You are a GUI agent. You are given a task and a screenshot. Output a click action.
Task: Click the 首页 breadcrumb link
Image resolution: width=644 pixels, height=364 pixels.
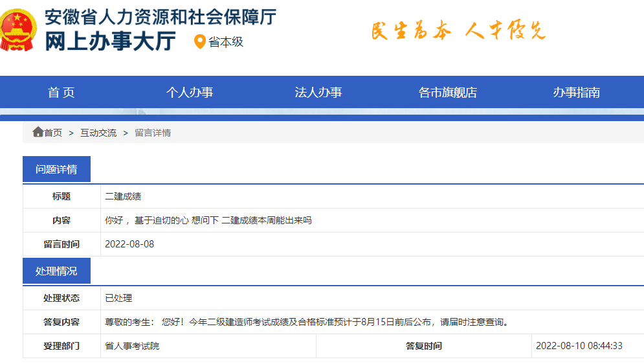tap(53, 133)
